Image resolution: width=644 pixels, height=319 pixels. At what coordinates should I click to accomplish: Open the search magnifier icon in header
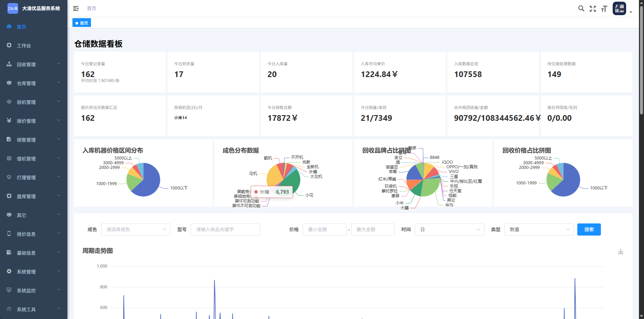[x=581, y=8]
